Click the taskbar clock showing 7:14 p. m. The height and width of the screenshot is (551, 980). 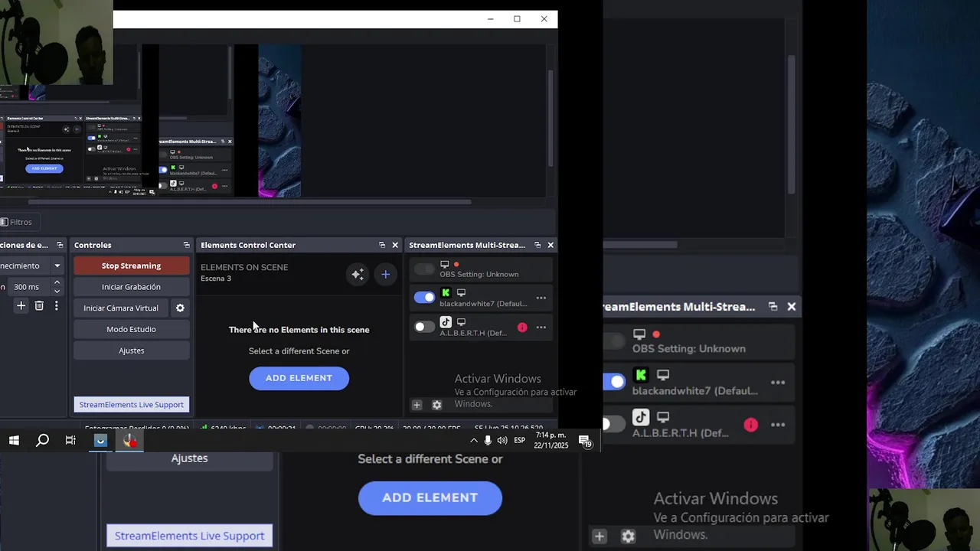(x=551, y=440)
